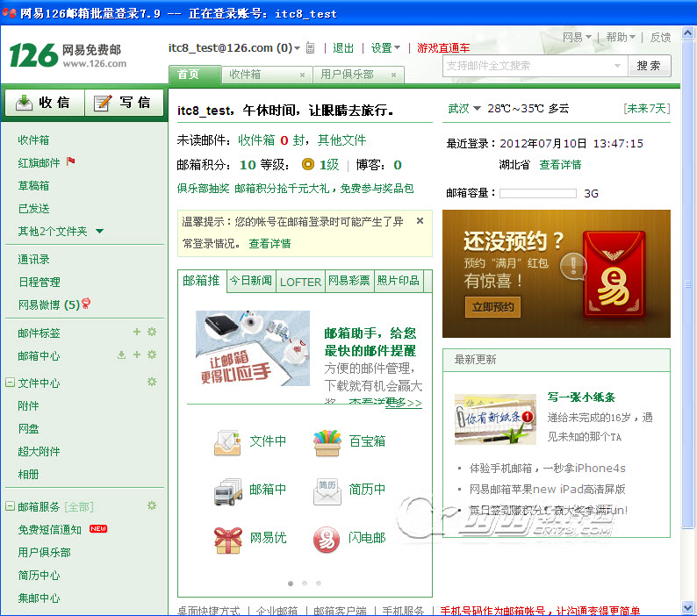The height and width of the screenshot is (616, 697).
Task: Add a new mail label with plus icon
Action: point(137,332)
